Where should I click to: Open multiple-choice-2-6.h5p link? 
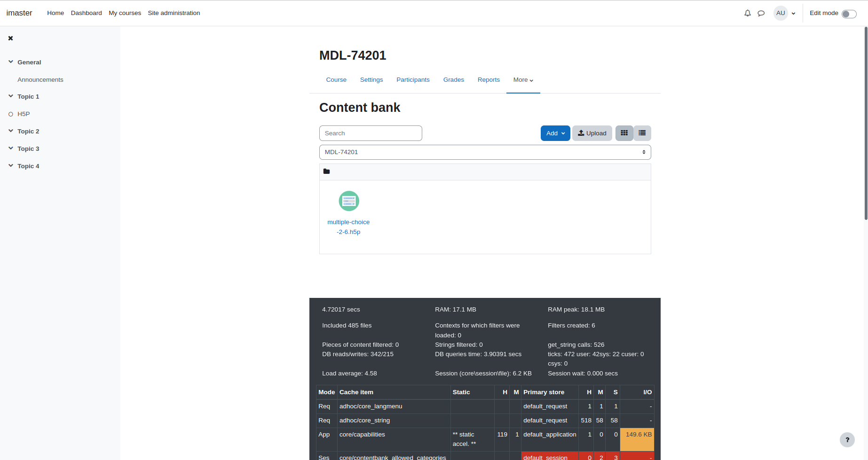[348, 227]
